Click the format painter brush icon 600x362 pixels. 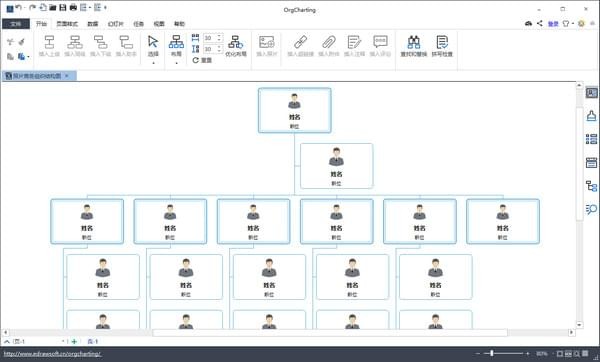pyautogui.click(x=21, y=42)
